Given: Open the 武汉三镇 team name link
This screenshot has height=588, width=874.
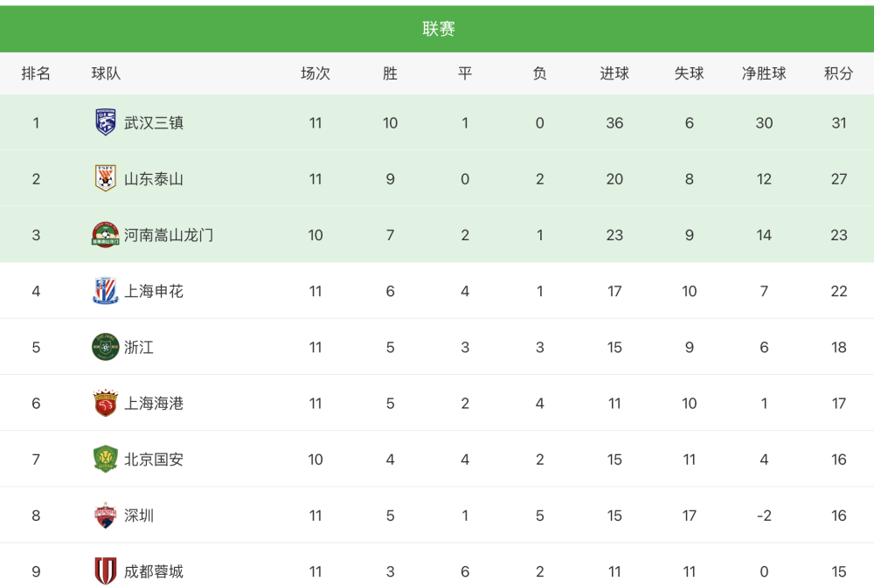Looking at the screenshot, I should [153, 122].
